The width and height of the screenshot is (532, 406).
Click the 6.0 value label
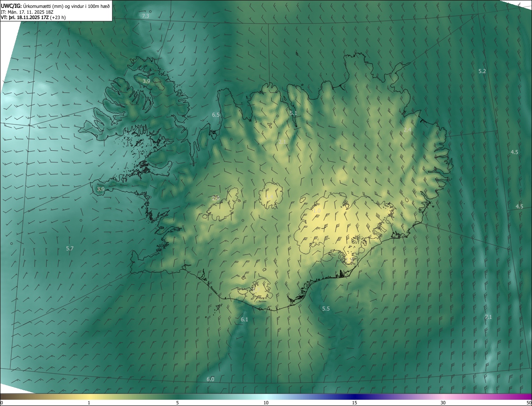pos(210,379)
